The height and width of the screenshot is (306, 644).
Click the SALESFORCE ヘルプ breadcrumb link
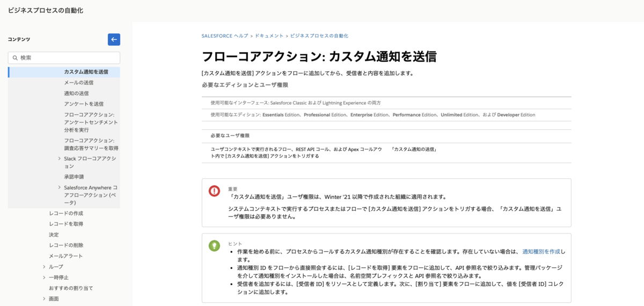(225, 36)
